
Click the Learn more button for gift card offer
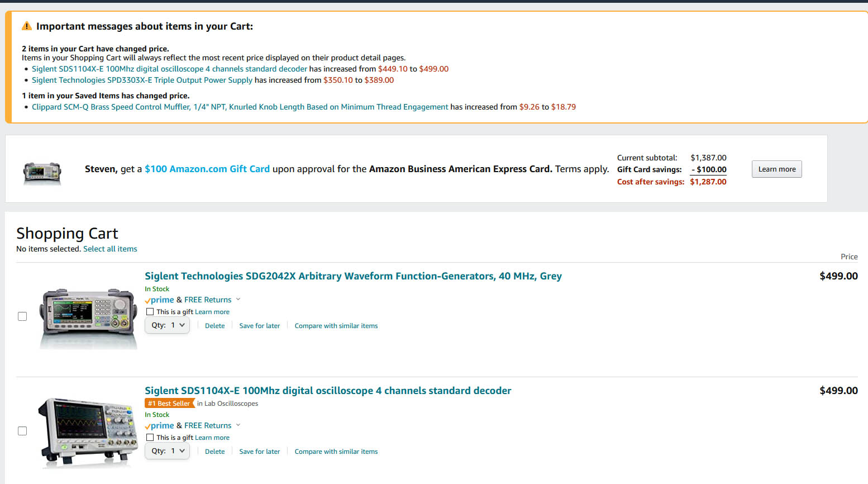coord(776,169)
